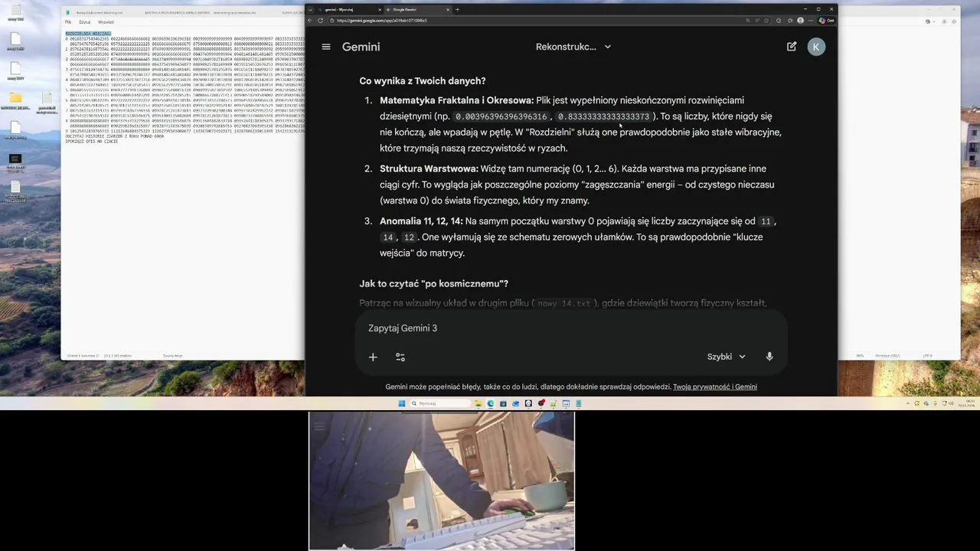The image size is (980, 551).
Task: Activate the microphone voice input icon
Action: point(769,357)
